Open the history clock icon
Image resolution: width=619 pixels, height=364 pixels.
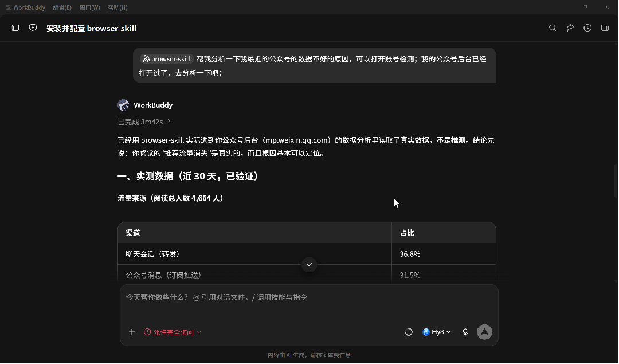click(x=587, y=28)
